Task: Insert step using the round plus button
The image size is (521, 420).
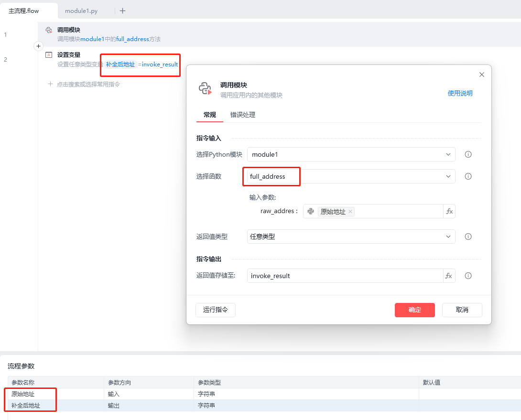Action: (x=39, y=46)
